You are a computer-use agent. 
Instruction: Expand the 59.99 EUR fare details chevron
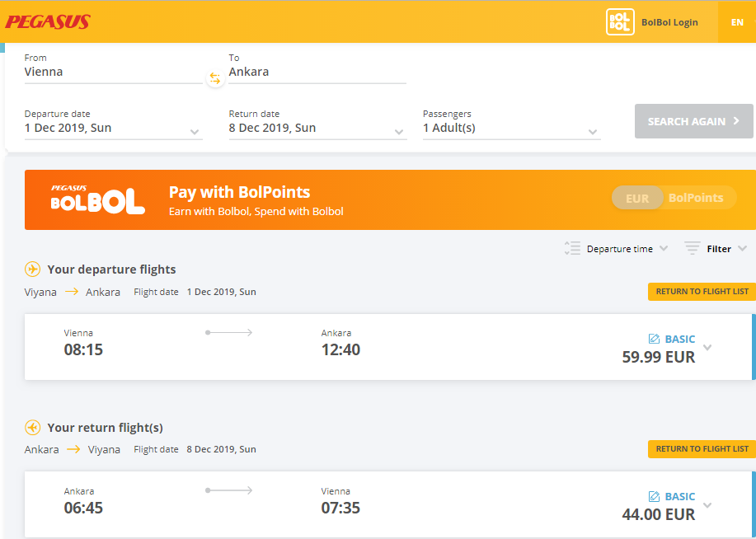coord(707,348)
